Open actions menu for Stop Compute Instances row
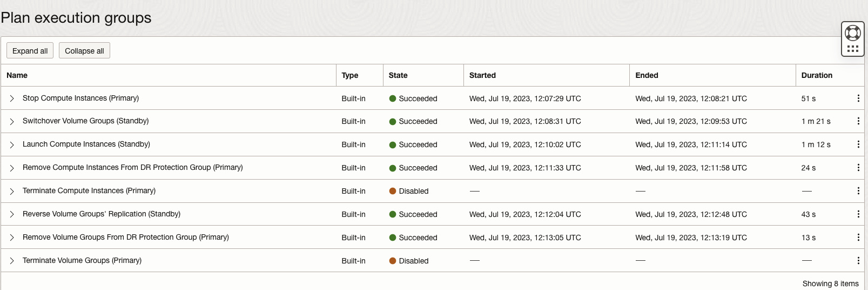The image size is (868, 290). pos(858,98)
